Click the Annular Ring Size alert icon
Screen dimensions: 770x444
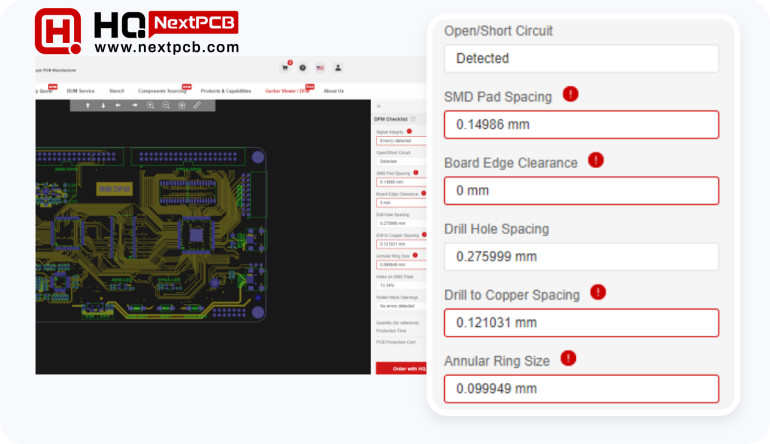(568, 358)
